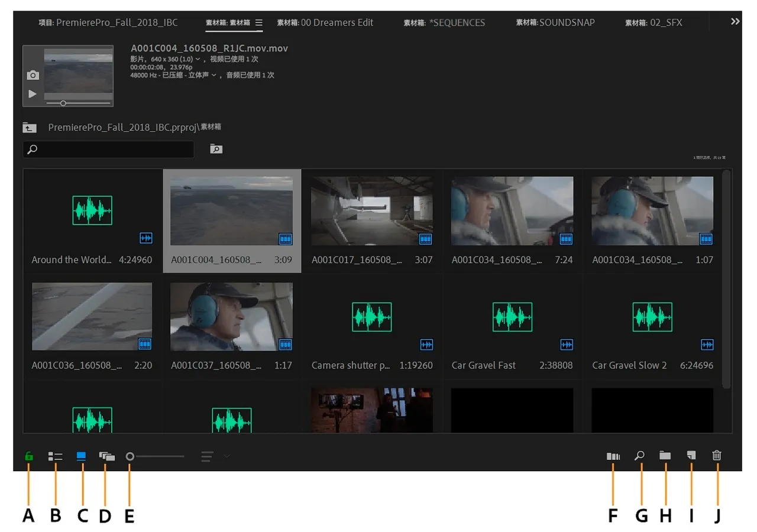Click Automate to Sequence icon
Screen dimensions: 757x532
pyautogui.click(x=613, y=456)
